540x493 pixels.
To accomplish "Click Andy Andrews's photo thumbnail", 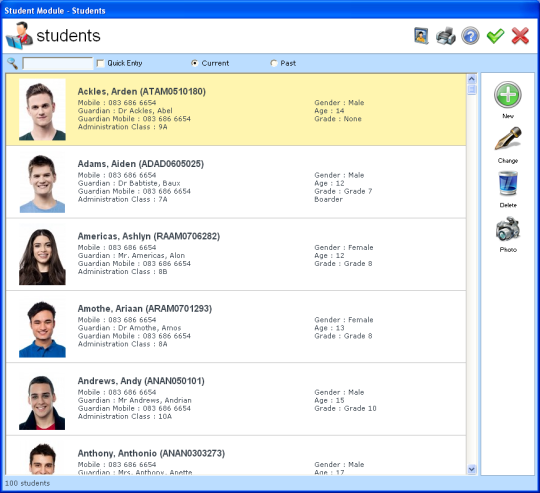I will click(x=42, y=399).
